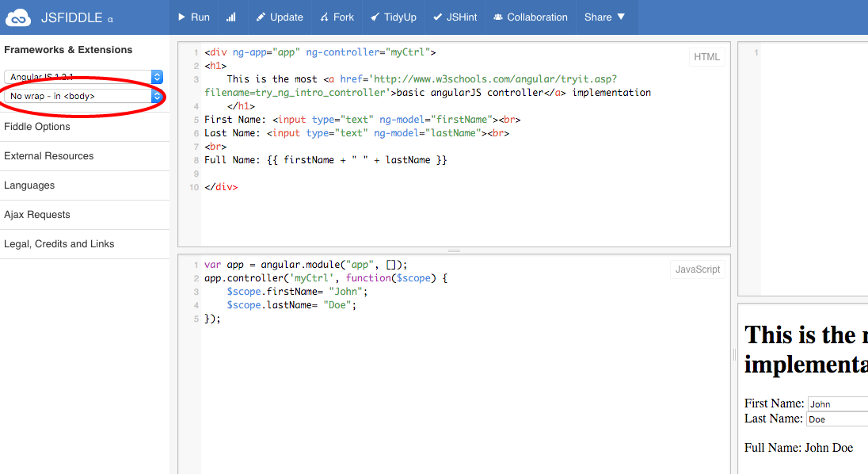Expand the Share dropdown menu

coord(605,17)
